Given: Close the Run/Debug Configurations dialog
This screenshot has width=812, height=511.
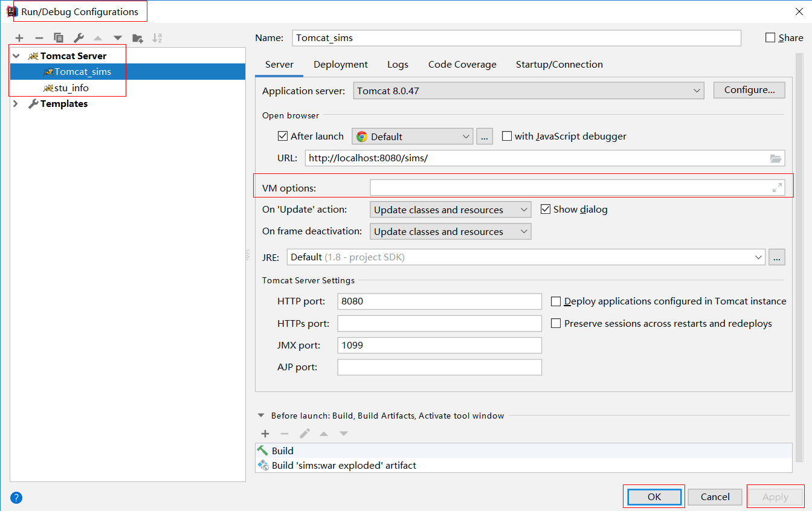Looking at the screenshot, I should coord(799,11).
